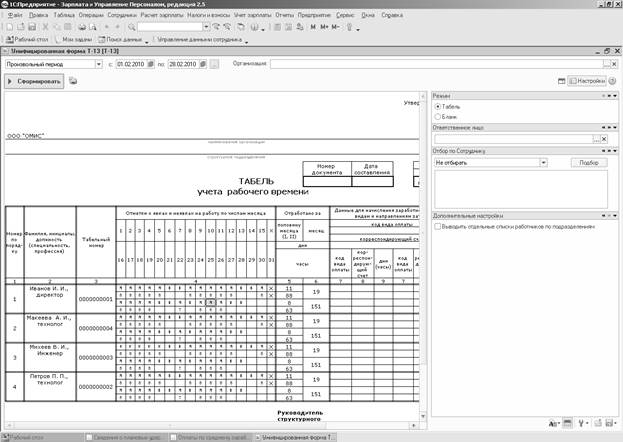Open the Произвольный период dropdown
Viewport: 623px width, 442px height.
tap(99, 64)
